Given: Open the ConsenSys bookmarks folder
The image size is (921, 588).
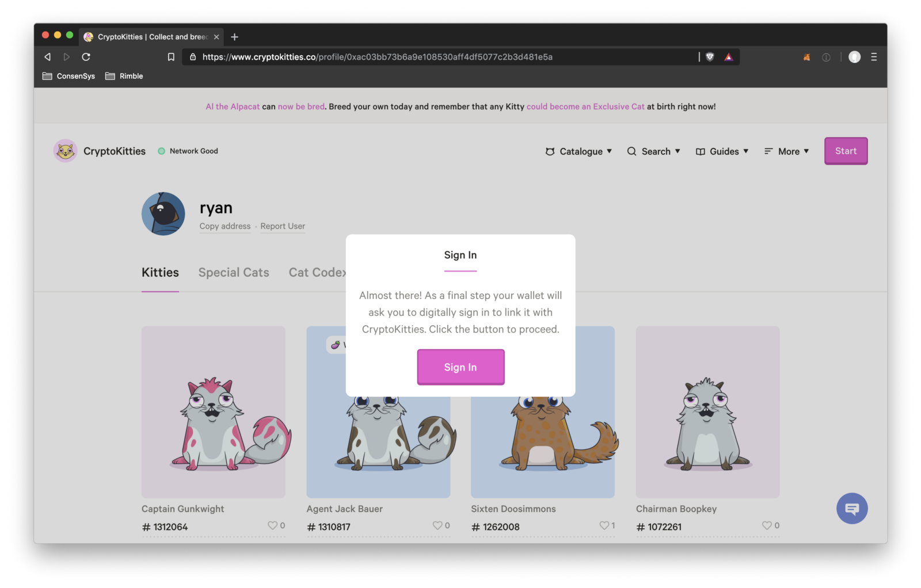Looking at the screenshot, I should [68, 76].
